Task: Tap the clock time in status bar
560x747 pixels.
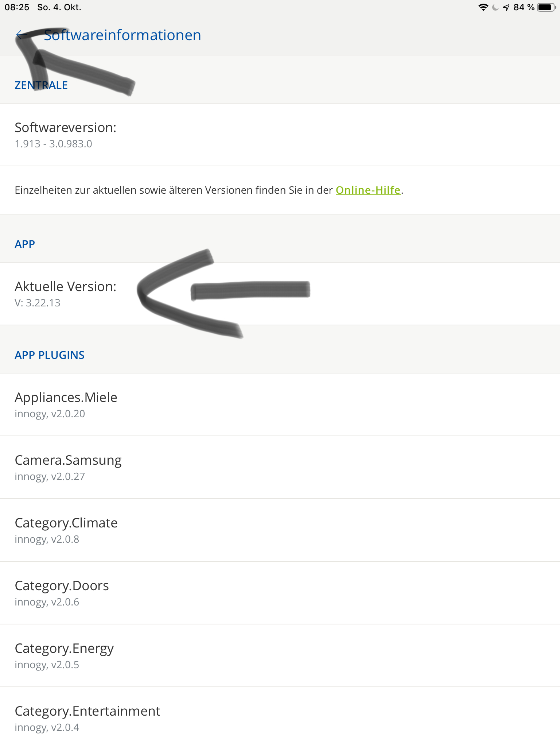Action: 17,7
